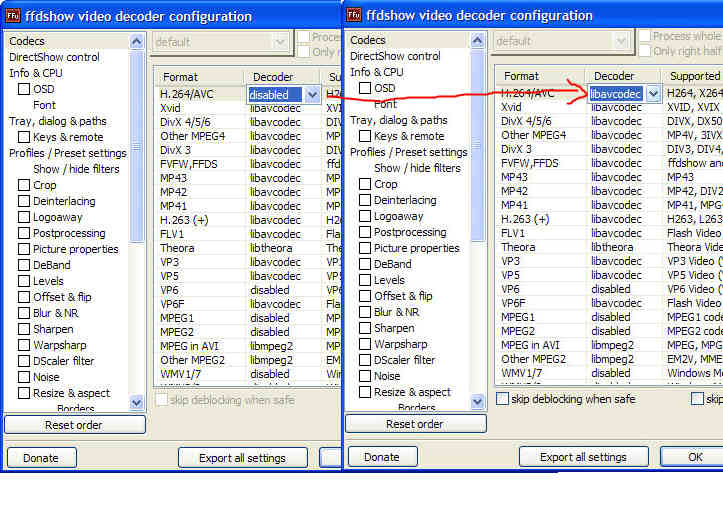Click Format column header in left window
723x506 pixels.
tap(199, 77)
